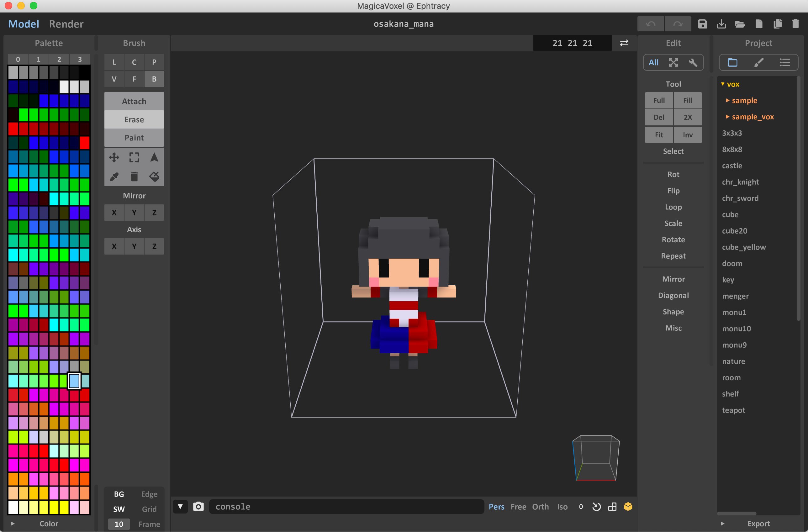Select the Move tool in the Brush panel
This screenshot has width=808, height=532.
click(114, 157)
